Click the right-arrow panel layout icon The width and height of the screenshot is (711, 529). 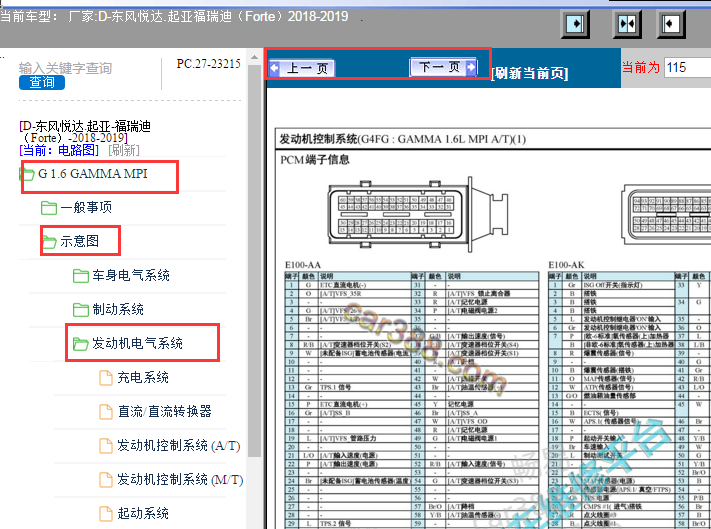[x=575, y=24]
